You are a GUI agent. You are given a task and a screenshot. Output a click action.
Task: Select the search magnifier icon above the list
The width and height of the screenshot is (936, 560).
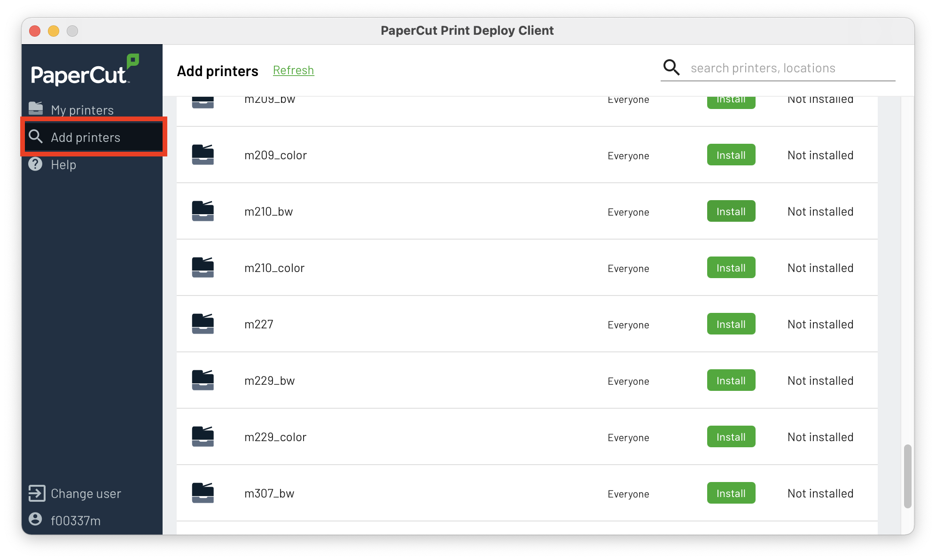(671, 67)
